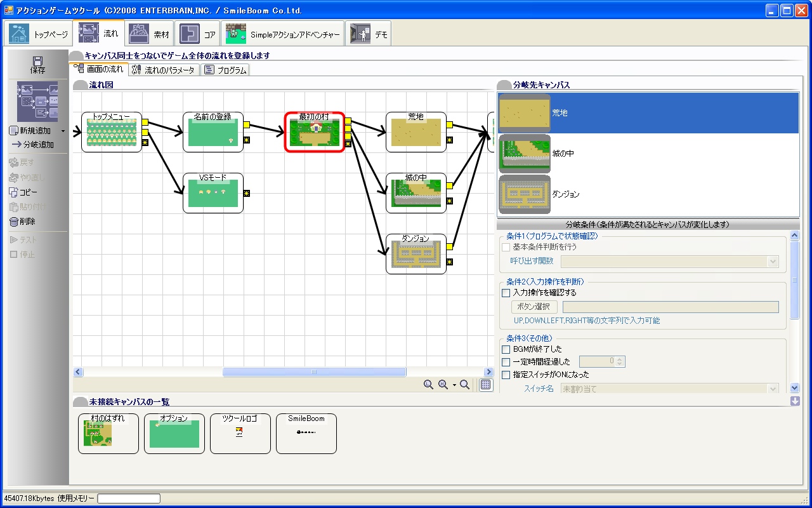This screenshot has height=508, width=812.
Task: Click the 削除 trash can icon
Action: [13, 222]
